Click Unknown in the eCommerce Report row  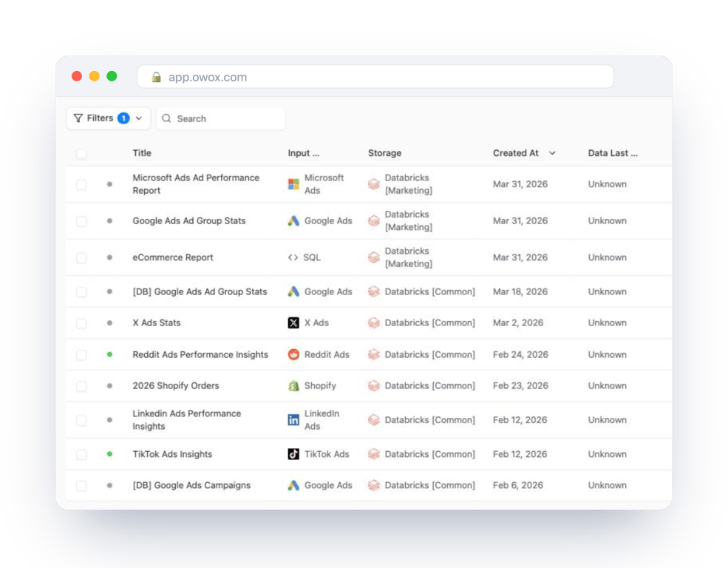point(608,257)
